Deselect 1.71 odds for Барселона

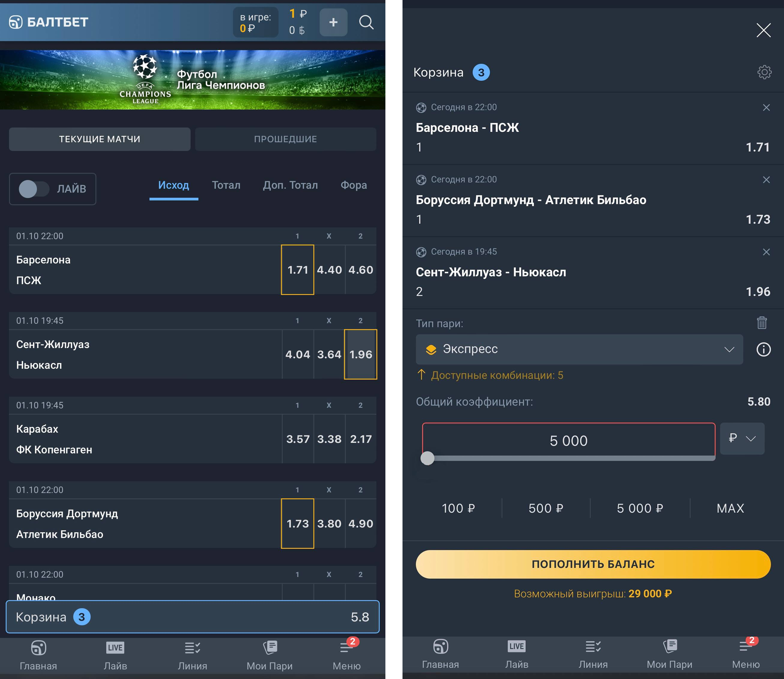pyautogui.click(x=297, y=270)
